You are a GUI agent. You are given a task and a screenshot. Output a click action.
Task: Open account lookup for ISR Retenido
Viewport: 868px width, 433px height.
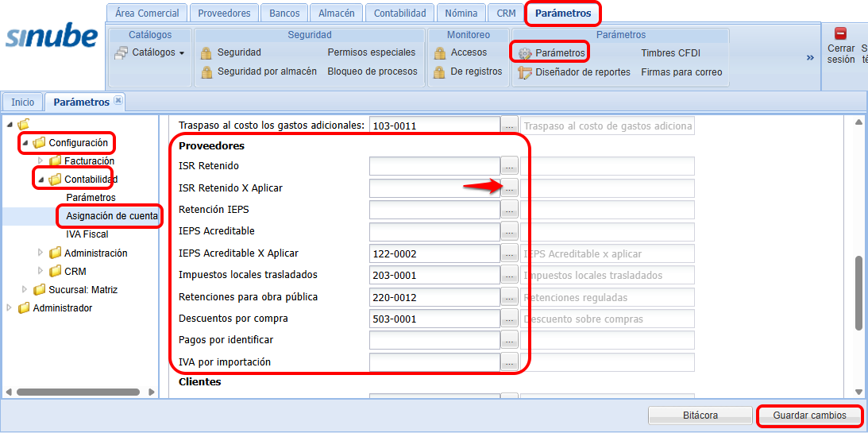pos(509,165)
